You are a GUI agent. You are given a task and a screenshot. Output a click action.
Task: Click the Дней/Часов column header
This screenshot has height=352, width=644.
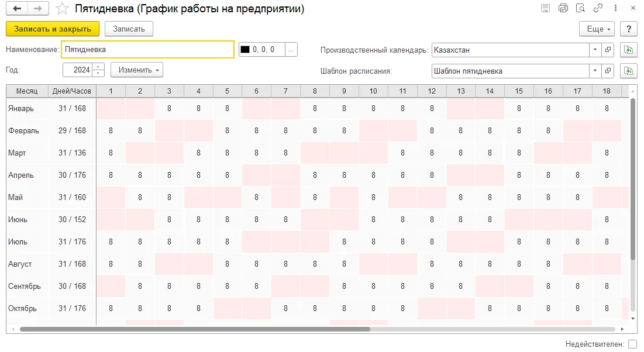pyautogui.click(x=72, y=91)
